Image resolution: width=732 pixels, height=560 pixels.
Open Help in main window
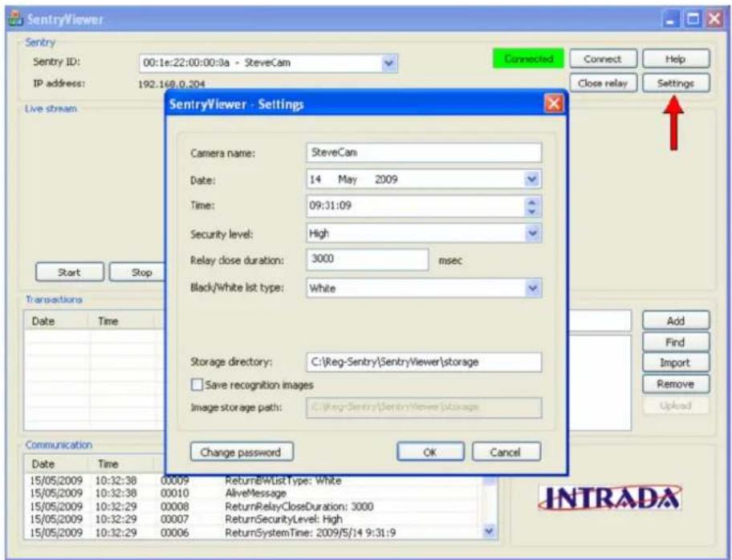pos(676,59)
